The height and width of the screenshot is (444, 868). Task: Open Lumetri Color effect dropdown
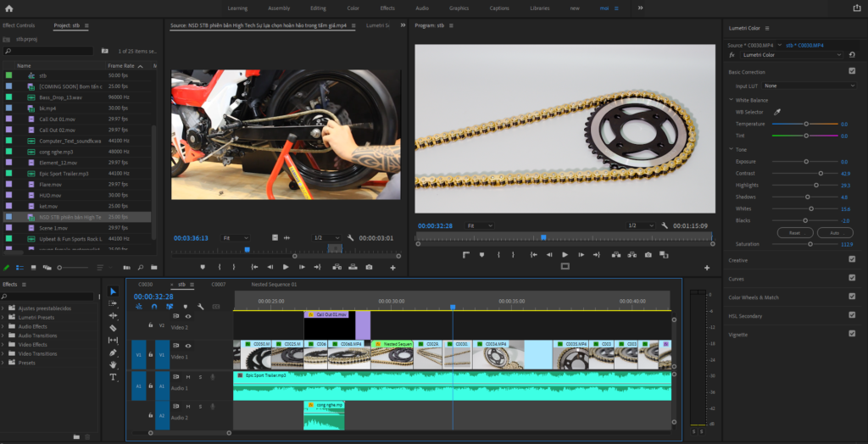[x=792, y=55]
